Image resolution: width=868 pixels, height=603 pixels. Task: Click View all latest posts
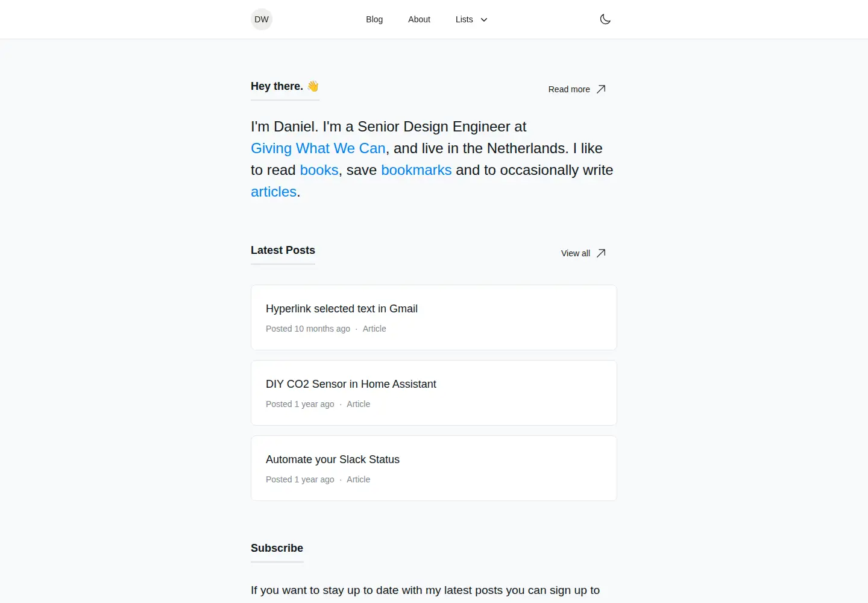tap(583, 253)
